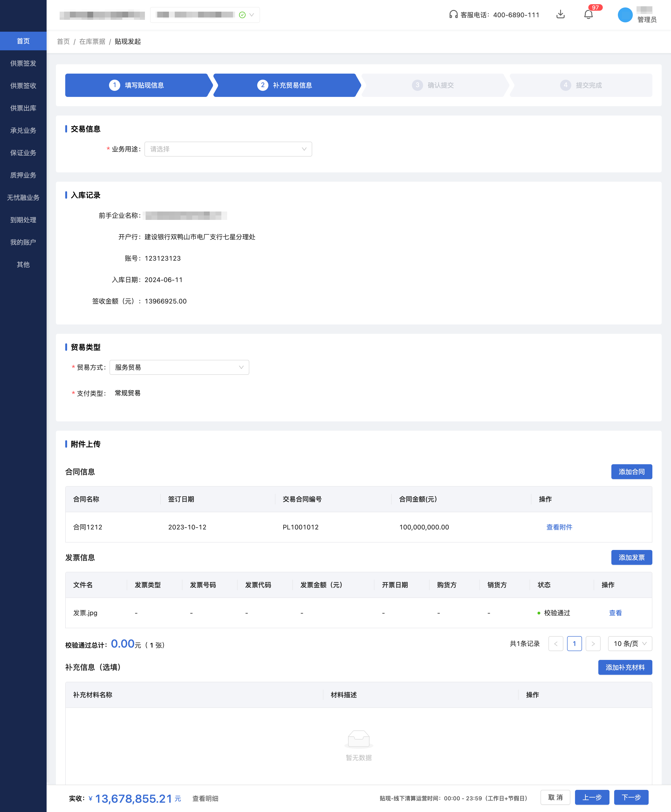Click the bank name 建设银行双鸭山市电厂支行七星分理处
This screenshot has height=812, width=671.
[x=200, y=237]
